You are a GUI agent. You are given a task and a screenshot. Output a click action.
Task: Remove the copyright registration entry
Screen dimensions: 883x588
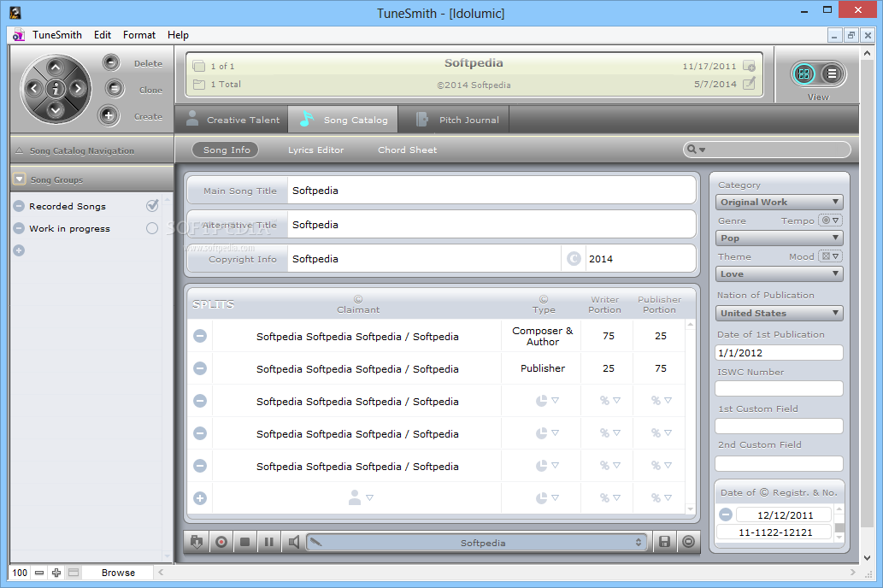tap(726, 514)
